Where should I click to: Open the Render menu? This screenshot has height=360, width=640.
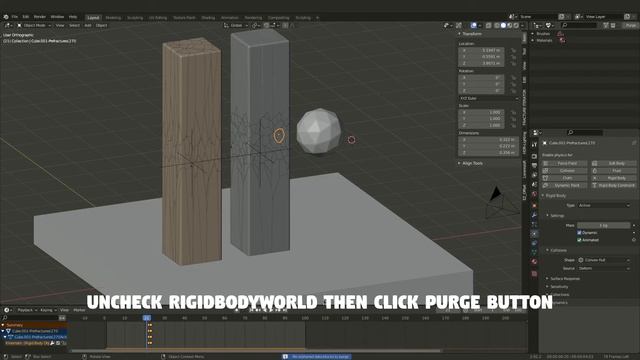click(40, 17)
